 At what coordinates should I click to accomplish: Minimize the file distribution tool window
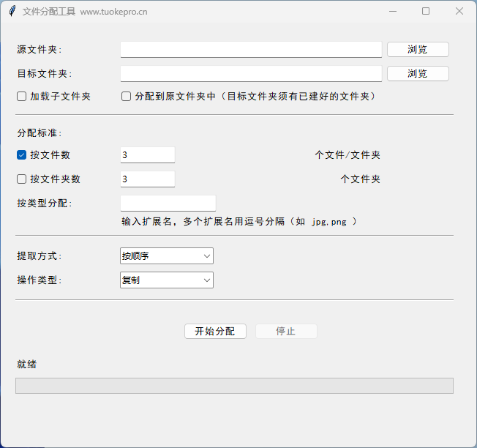392,11
